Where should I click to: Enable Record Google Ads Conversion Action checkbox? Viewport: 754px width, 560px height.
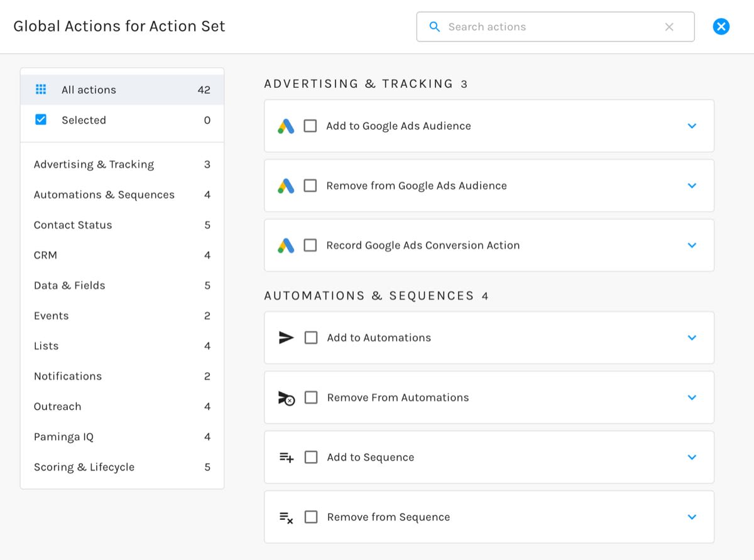click(310, 245)
